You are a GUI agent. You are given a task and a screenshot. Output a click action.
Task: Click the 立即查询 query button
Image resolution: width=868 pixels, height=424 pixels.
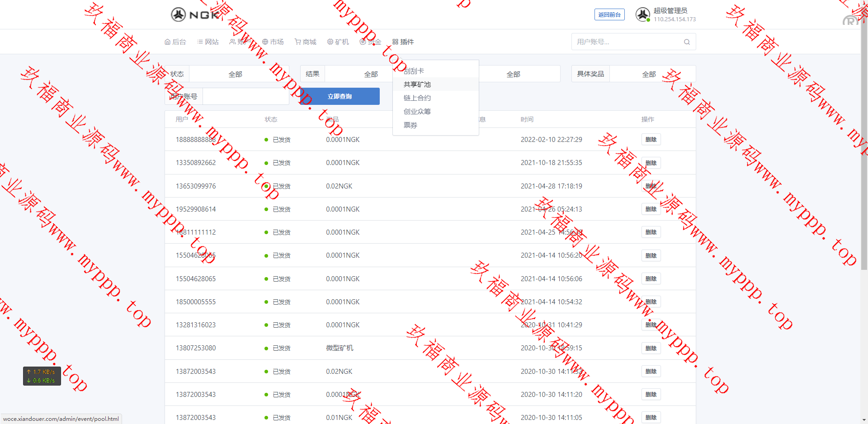[340, 96]
